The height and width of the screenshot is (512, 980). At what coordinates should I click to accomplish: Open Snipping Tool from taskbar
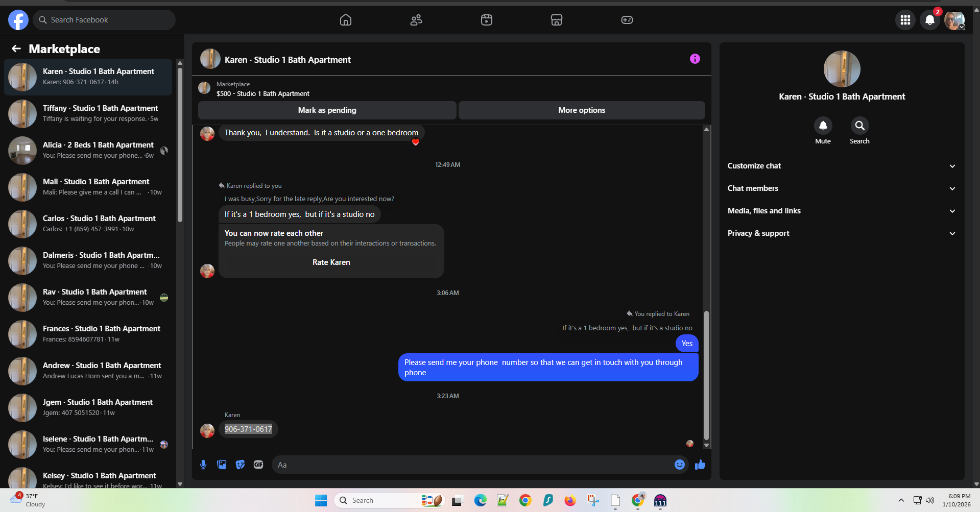pos(592,500)
